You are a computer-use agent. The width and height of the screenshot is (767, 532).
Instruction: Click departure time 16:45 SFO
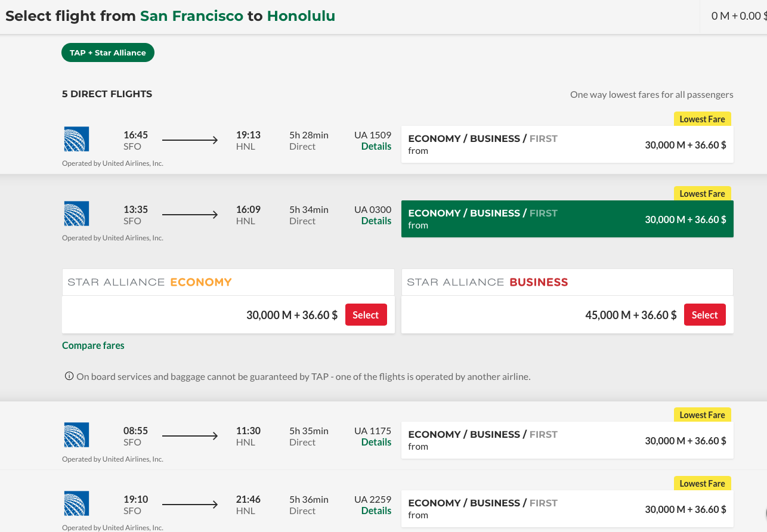135,141
